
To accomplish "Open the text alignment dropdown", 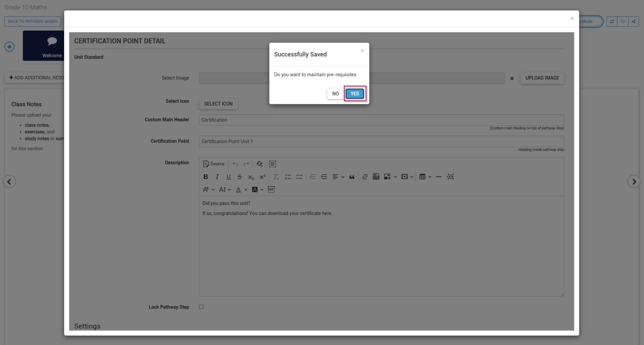I will coord(338,177).
